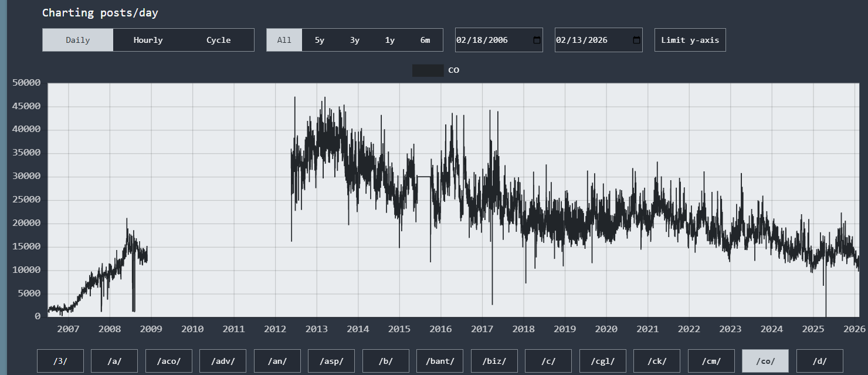Select the /adv/ board button
Screen dimensions: 868x375
pyautogui.click(x=223, y=361)
